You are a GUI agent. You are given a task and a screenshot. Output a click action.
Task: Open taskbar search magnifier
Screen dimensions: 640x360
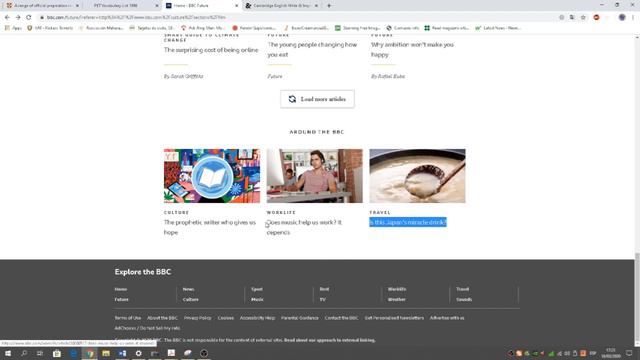pyautogui.click(x=24, y=353)
